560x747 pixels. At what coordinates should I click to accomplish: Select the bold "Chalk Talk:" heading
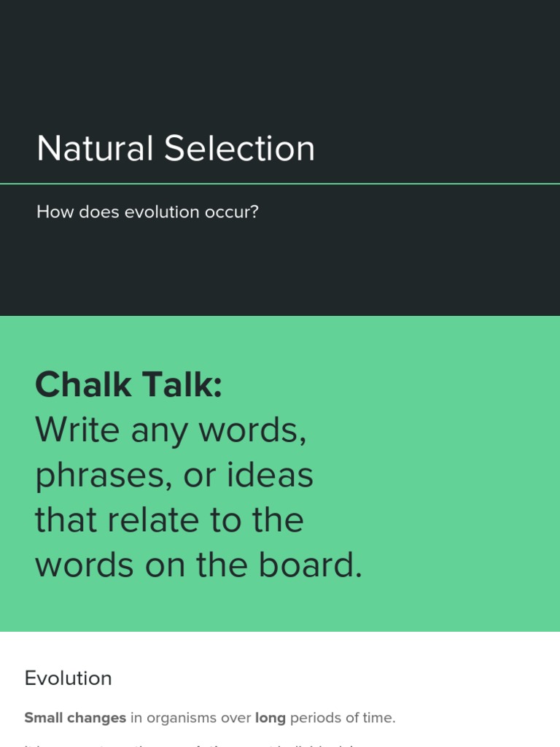[128, 384]
